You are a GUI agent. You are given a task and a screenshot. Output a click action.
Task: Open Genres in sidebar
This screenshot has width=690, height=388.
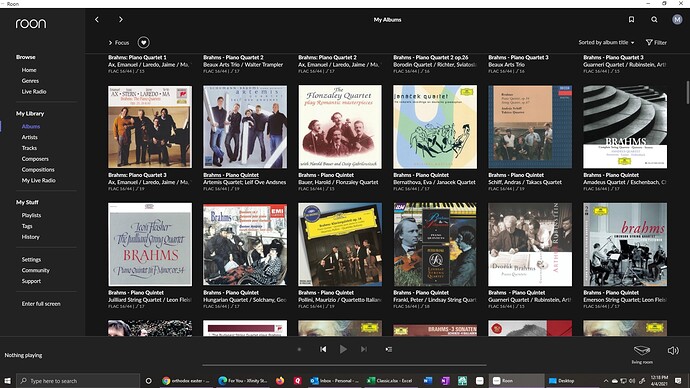(30, 81)
